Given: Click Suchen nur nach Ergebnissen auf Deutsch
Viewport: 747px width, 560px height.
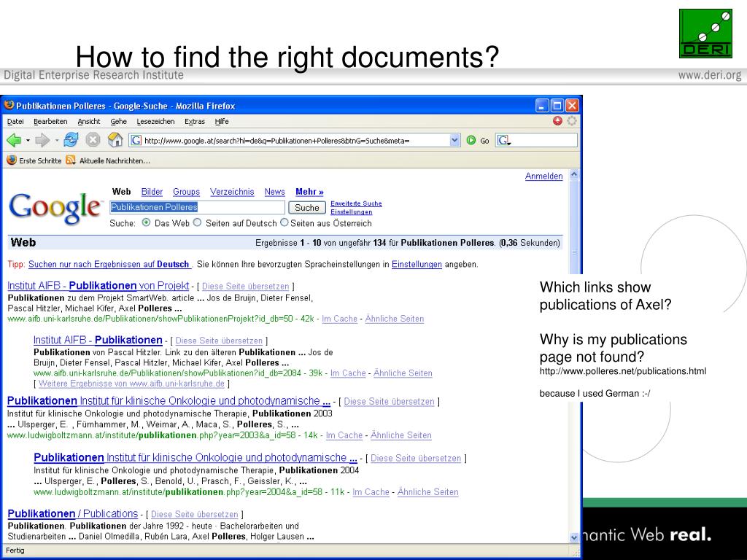Looking at the screenshot, I should point(109,264).
